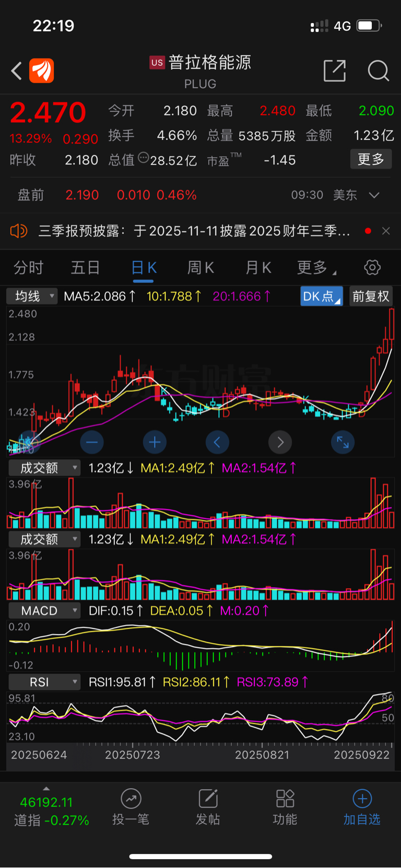Zoom in chart with plus button
The height and width of the screenshot is (868, 401).
155,443
